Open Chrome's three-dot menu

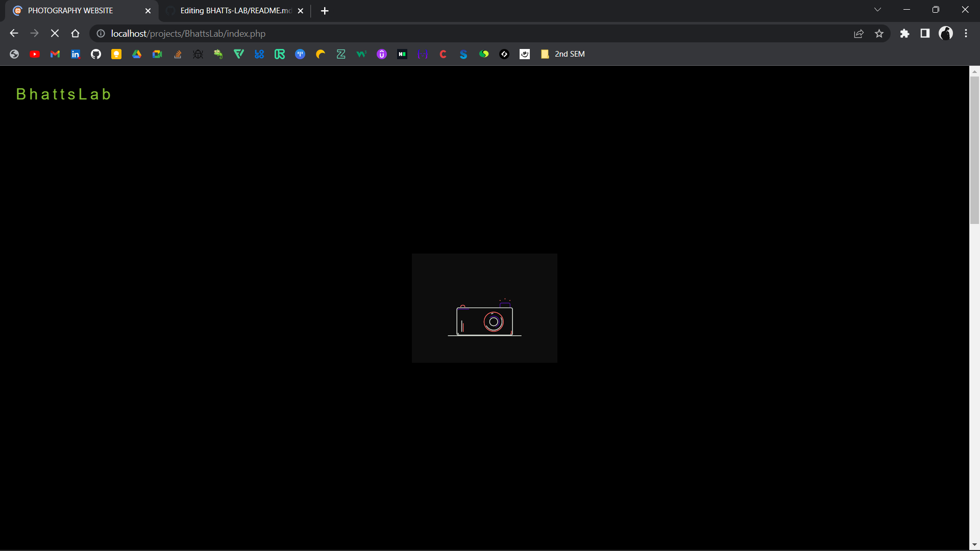click(x=966, y=34)
